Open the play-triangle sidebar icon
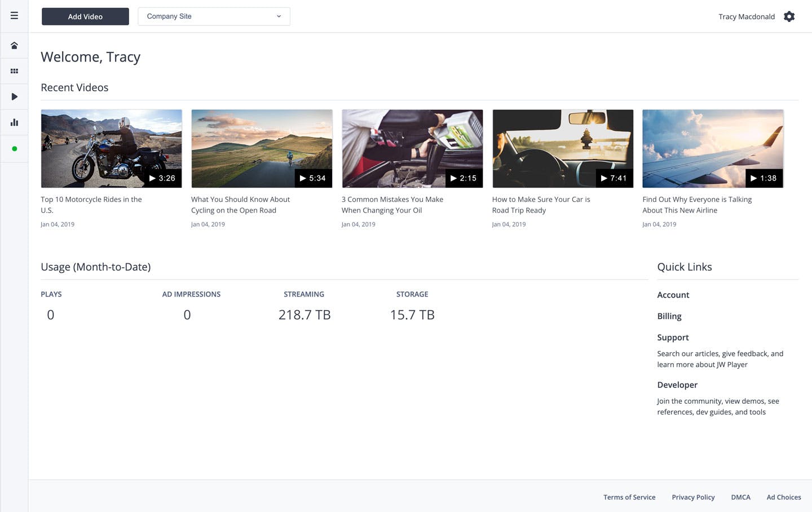The width and height of the screenshot is (812, 512). (14, 96)
